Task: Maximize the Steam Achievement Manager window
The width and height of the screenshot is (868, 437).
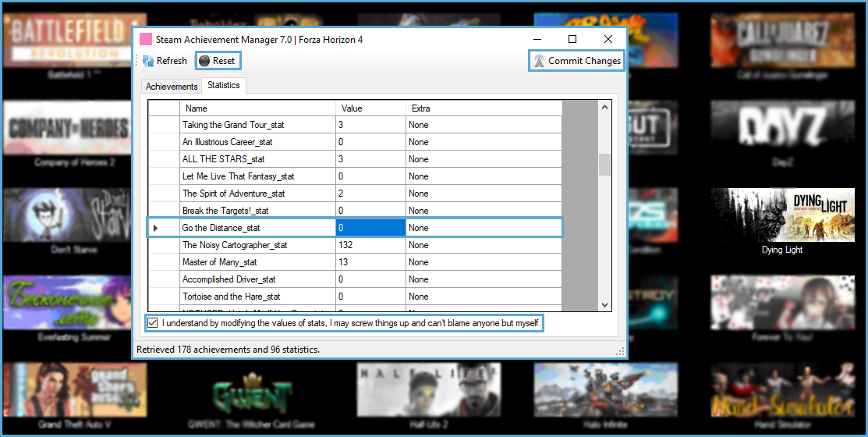Action: [572, 39]
